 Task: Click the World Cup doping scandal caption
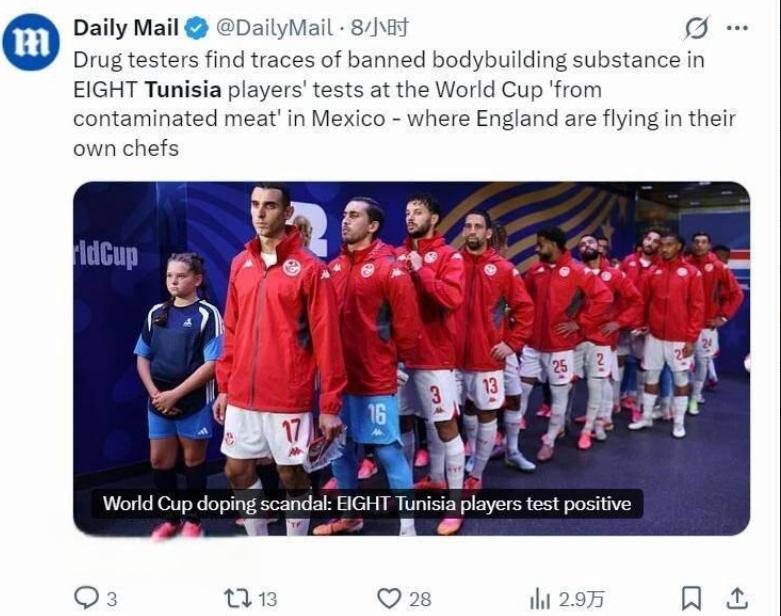(x=367, y=503)
